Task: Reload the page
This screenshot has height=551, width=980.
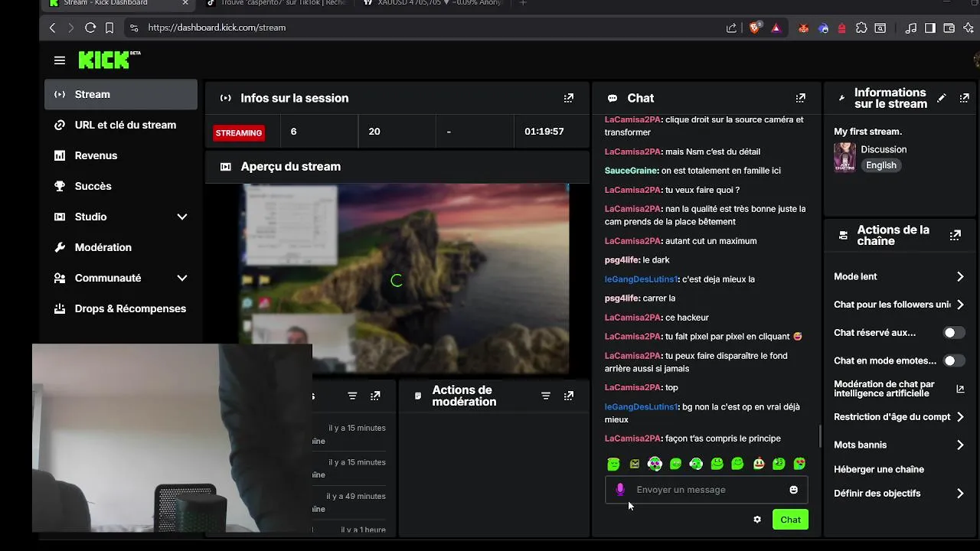Action: tap(90, 28)
